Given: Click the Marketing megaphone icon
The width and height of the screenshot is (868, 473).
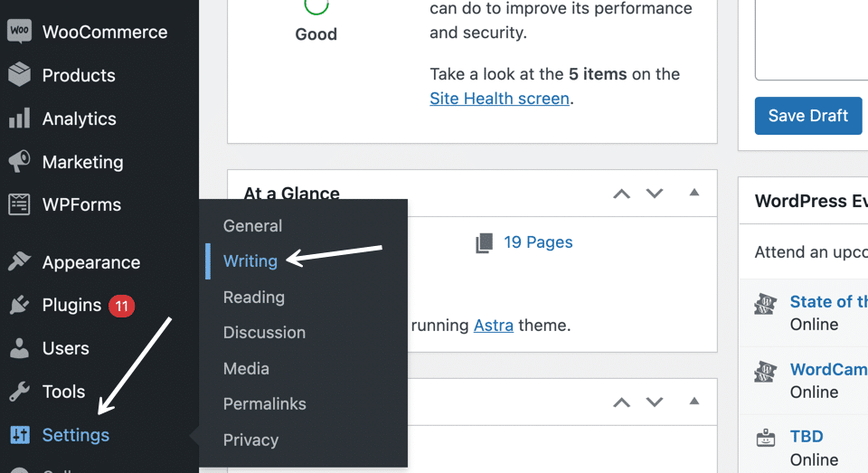Looking at the screenshot, I should coord(19,162).
